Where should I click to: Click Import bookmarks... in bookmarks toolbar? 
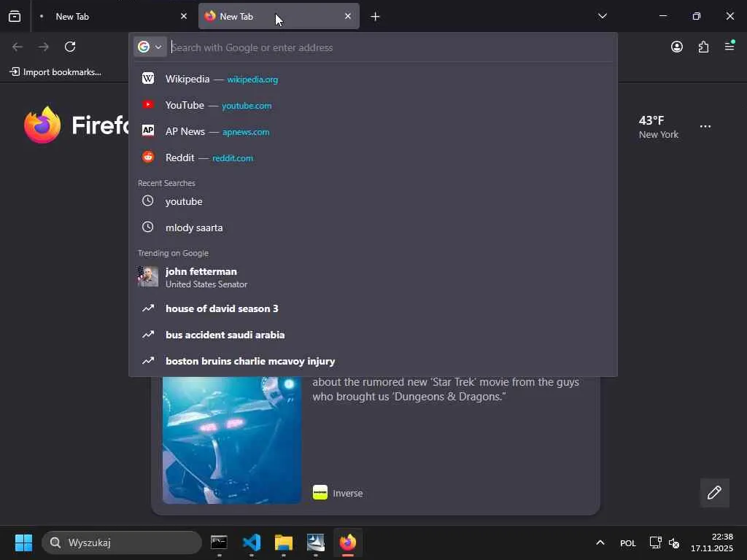pos(55,72)
